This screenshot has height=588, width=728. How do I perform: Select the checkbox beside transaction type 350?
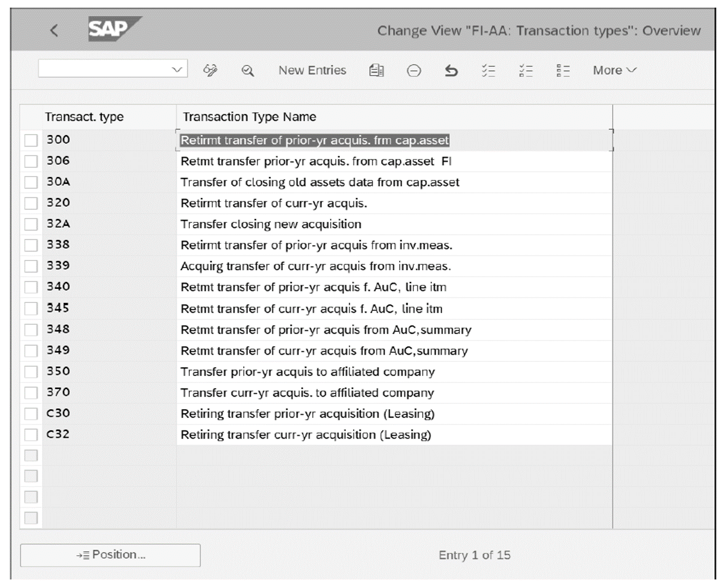coord(30,371)
